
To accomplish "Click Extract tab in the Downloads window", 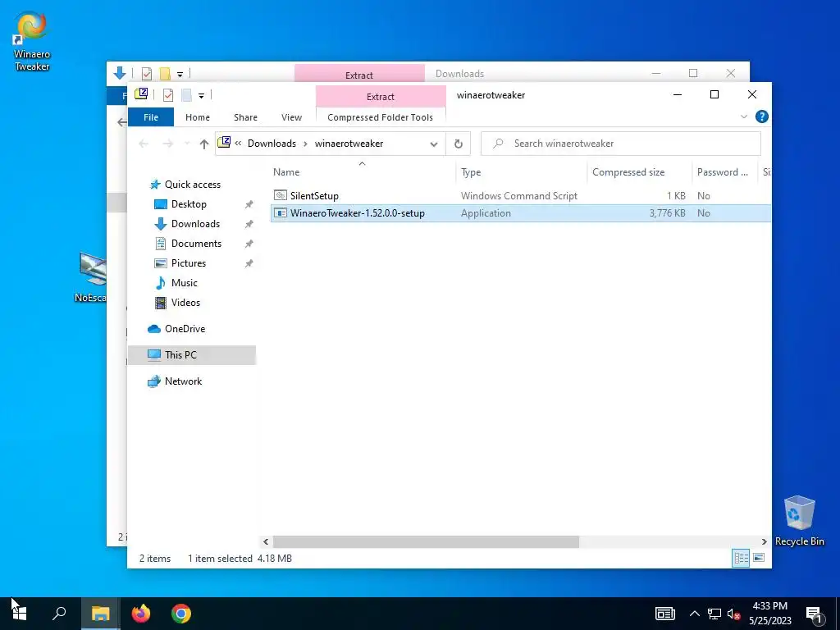I will coord(359,75).
